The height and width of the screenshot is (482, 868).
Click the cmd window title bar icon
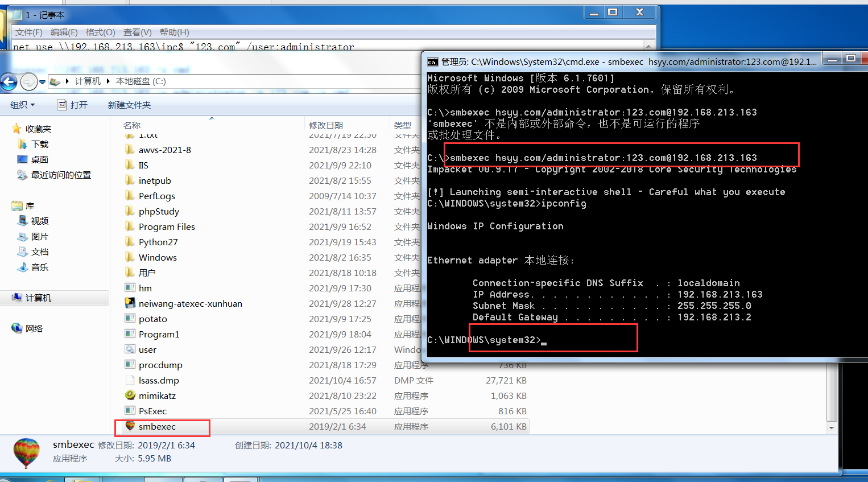[x=433, y=61]
